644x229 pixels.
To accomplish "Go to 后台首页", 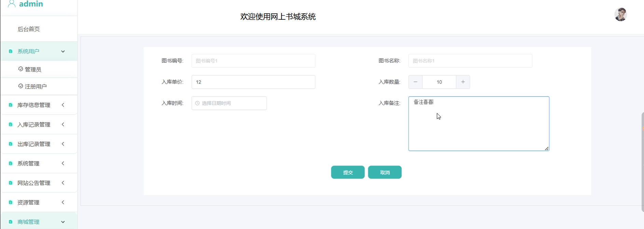I will pyautogui.click(x=29, y=29).
